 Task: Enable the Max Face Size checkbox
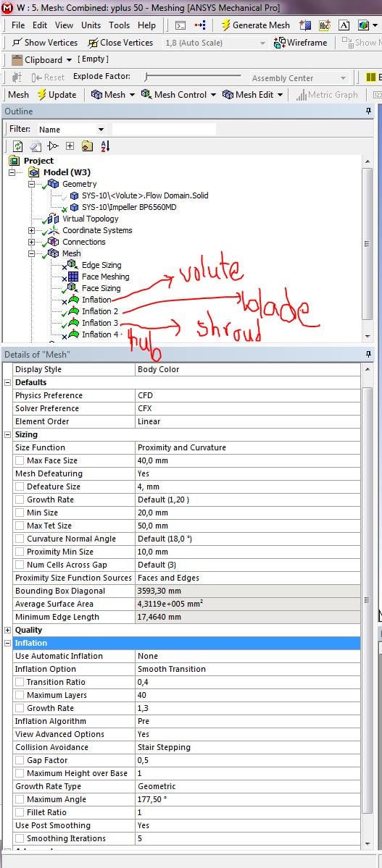tap(20, 460)
